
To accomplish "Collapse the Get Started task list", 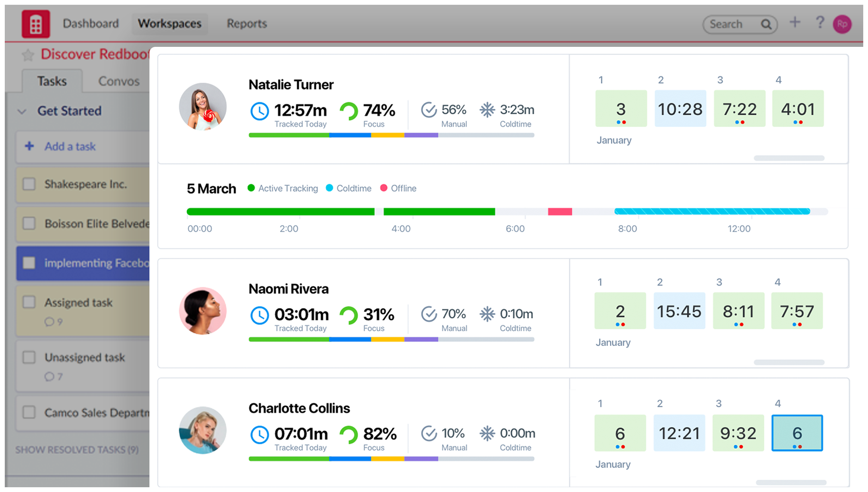I will 22,112.
